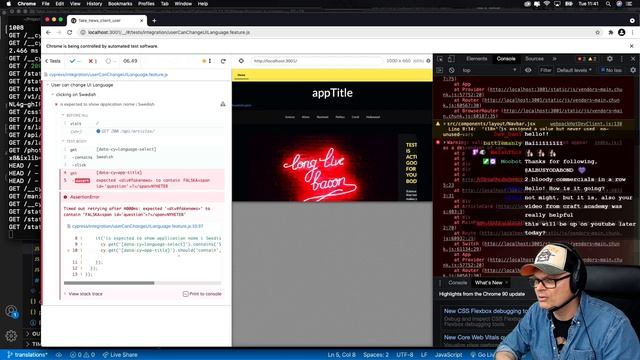Click Live Share in VS Code status bar

120,355
